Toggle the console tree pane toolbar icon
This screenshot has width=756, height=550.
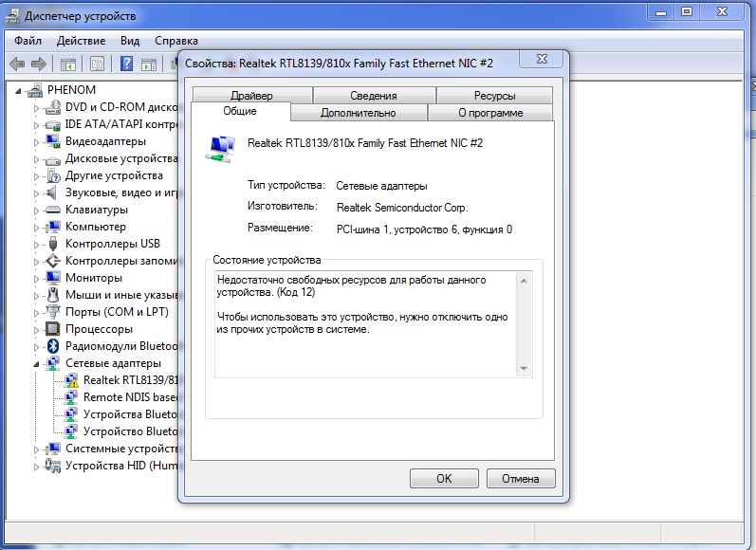[68, 64]
